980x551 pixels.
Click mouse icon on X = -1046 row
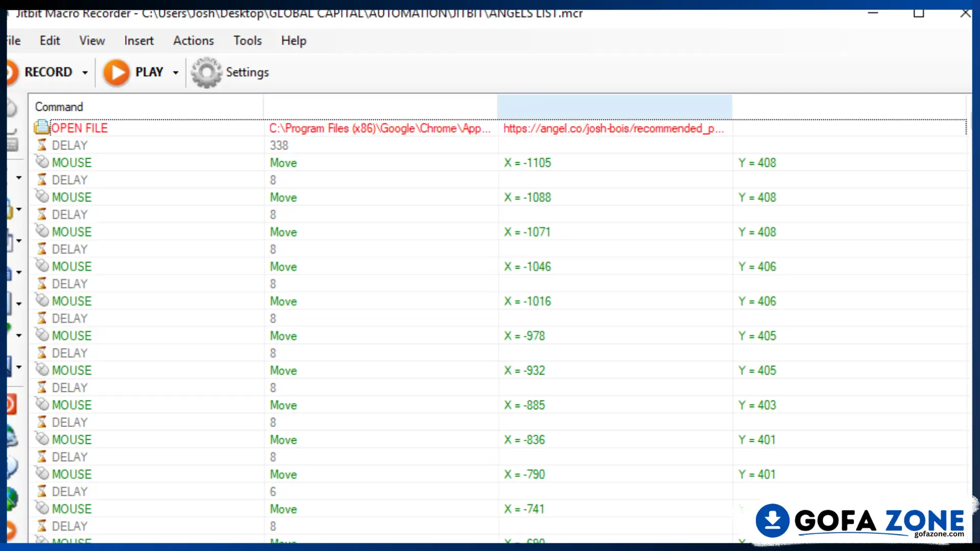point(42,266)
